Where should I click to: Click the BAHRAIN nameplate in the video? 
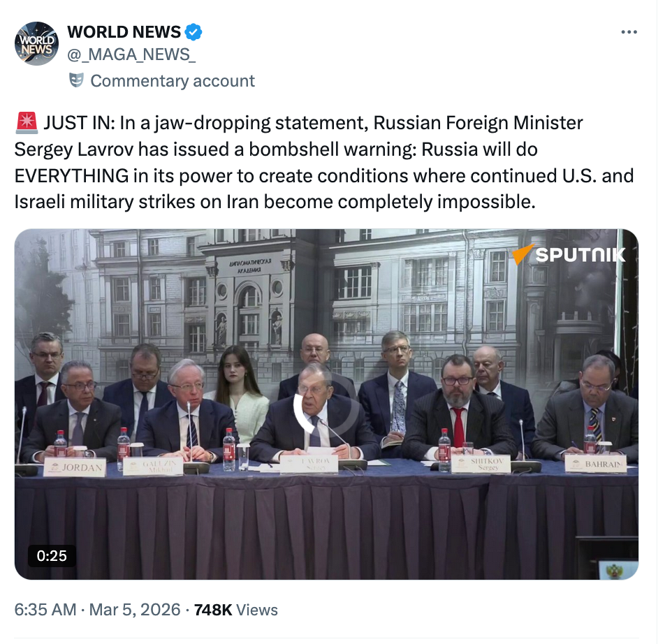coord(596,464)
